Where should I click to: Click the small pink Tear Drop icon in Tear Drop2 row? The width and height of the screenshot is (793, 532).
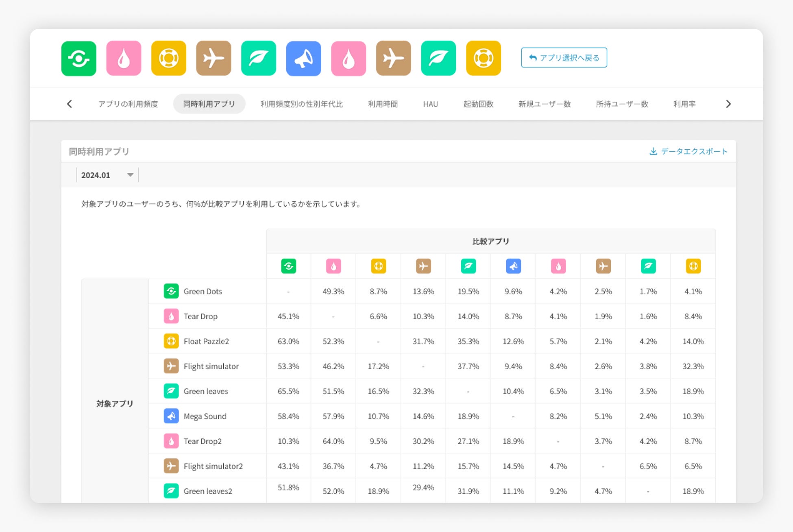171,441
